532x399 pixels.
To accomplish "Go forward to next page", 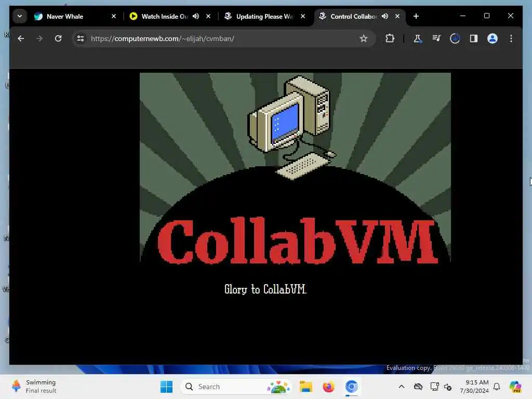I will click(x=39, y=38).
